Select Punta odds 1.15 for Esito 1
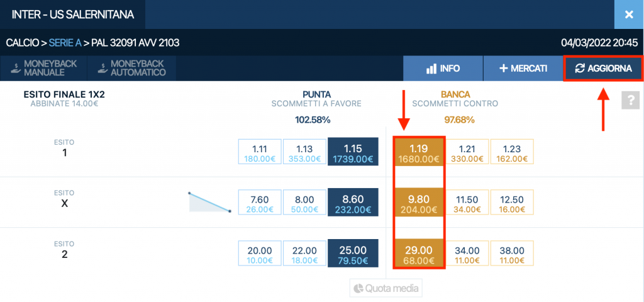 point(352,154)
